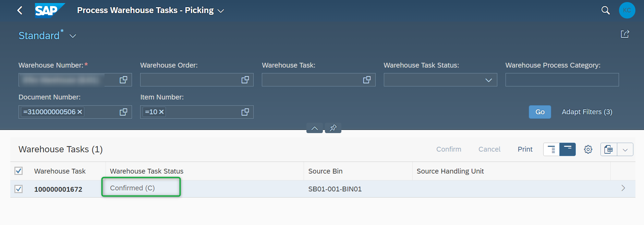Open table settings gear icon
Viewport: 644px width, 225px height.
(588, 150)
